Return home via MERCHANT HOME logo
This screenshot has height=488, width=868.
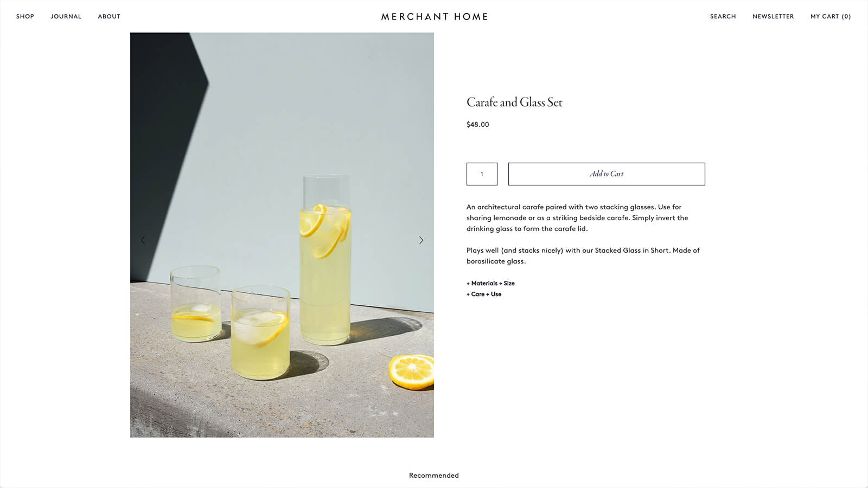[x=433, y=16]
